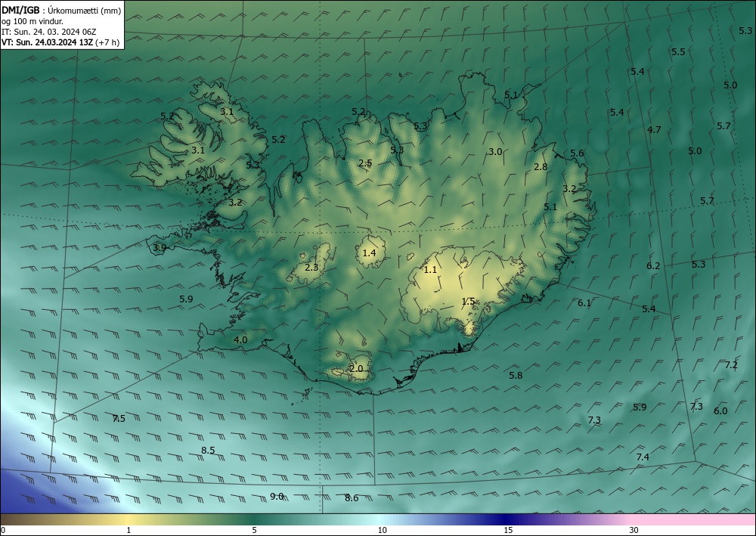Screen dimensions: 756x536
Task: Click the 1 label on the color scale
Action: click(129, 531)
